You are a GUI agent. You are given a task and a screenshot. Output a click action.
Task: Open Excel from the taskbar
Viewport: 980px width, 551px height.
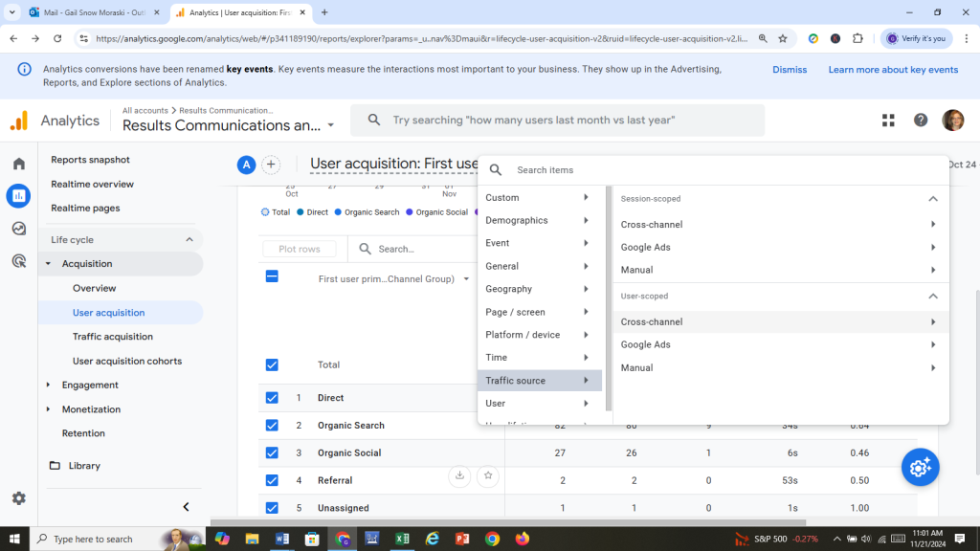[x=402, y=539]
